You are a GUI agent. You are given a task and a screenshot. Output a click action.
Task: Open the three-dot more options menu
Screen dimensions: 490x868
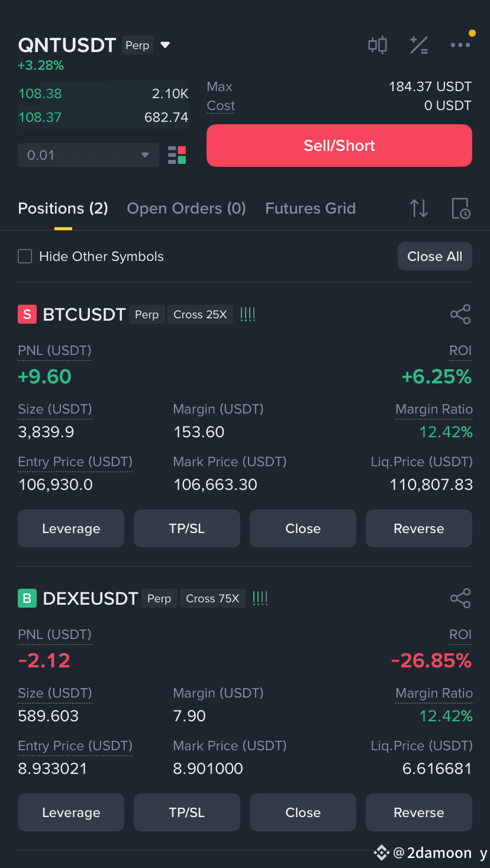point(460,45)
